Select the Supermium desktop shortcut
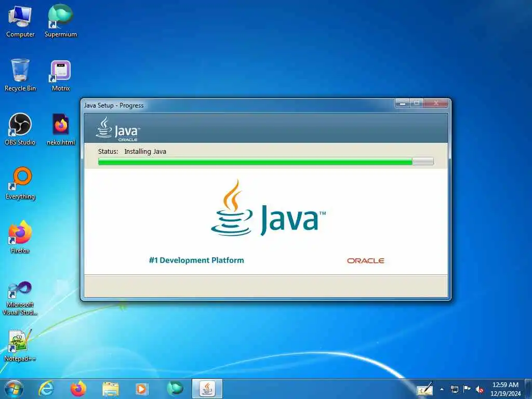532x399 pixels. (x=61, y=21)
